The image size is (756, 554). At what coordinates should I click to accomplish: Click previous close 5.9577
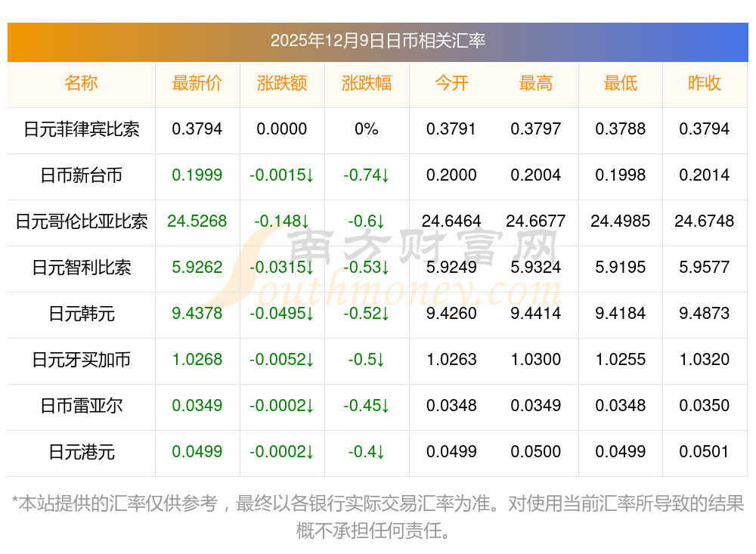click(x=705, y=267)
